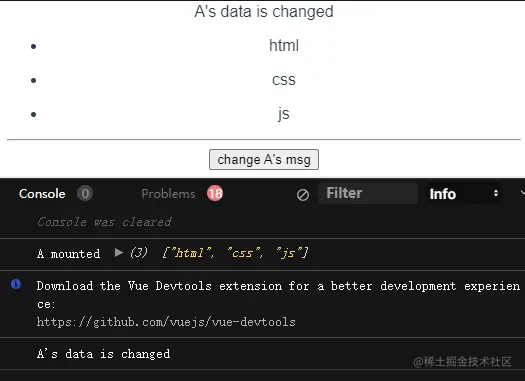Click the "A's data is changed" heading text

pyautogui.click(x=264, y=11)
